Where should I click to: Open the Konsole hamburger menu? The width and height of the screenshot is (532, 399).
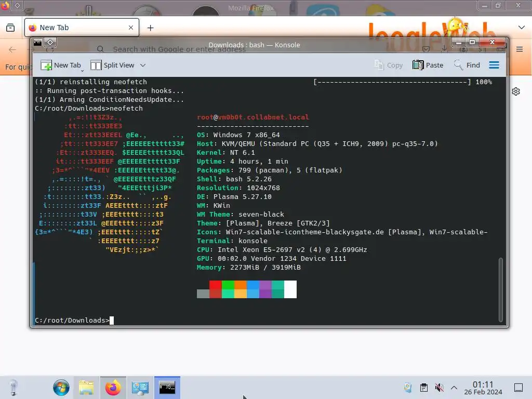(x=494, y=65)
